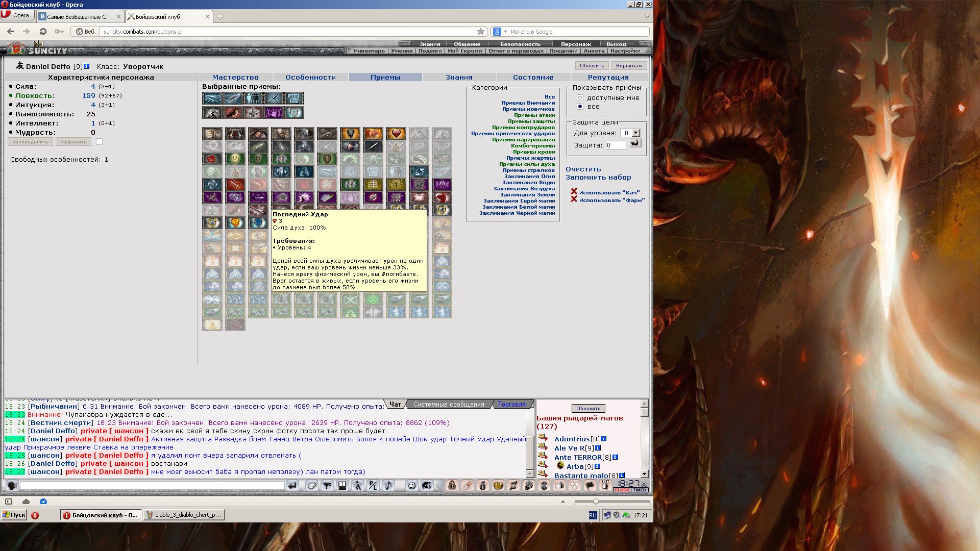Switch to the Особенности tab
This screenshot has height=551, width=980.
310,78
